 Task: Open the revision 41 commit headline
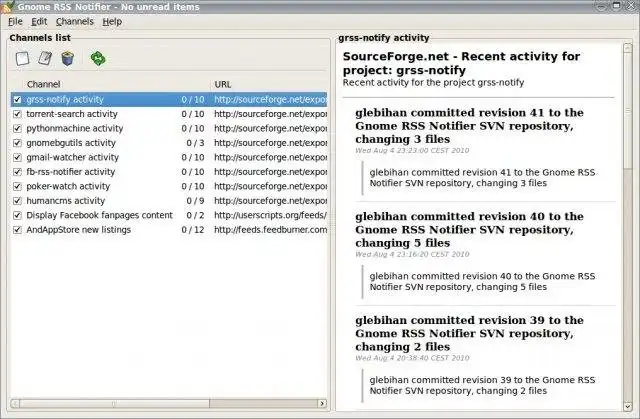point(469,126)
